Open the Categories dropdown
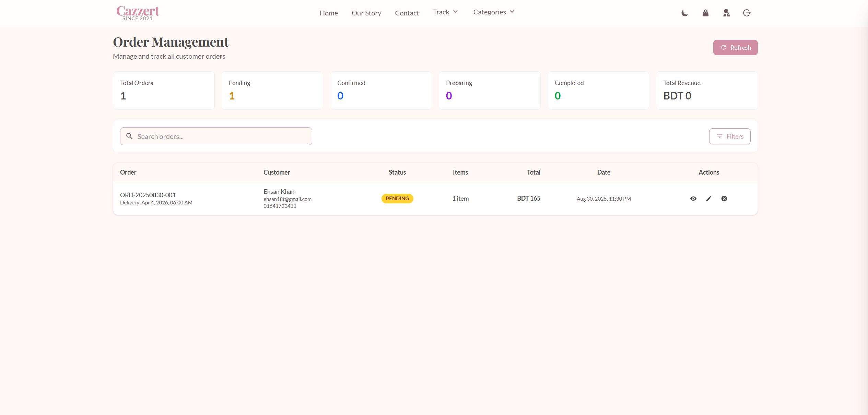 pyautogui.click(x=493, y=12)
